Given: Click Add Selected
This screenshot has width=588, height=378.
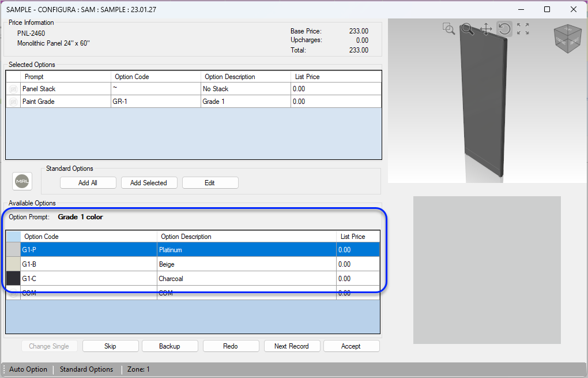Looking at the screenshot, I should click(x=149, y=182).
